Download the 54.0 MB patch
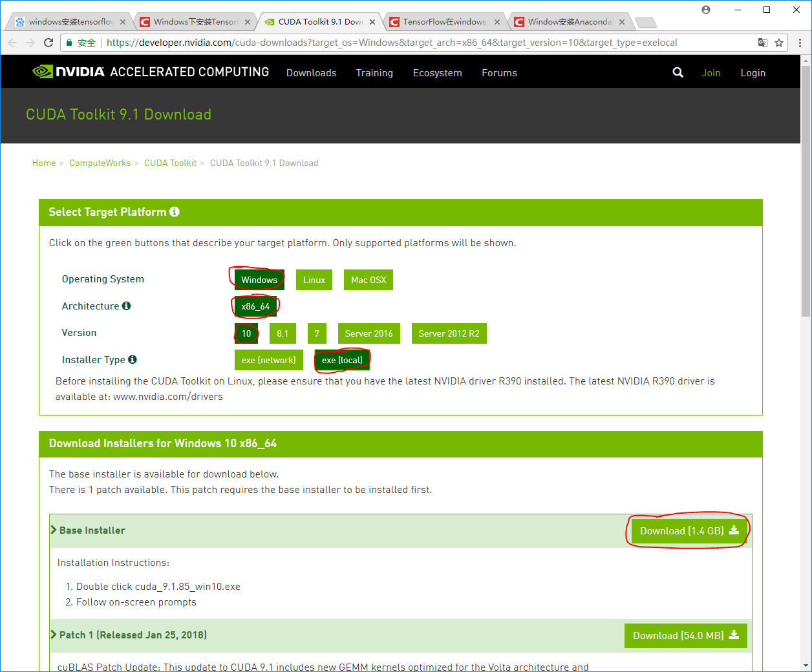 pos(686,636)
